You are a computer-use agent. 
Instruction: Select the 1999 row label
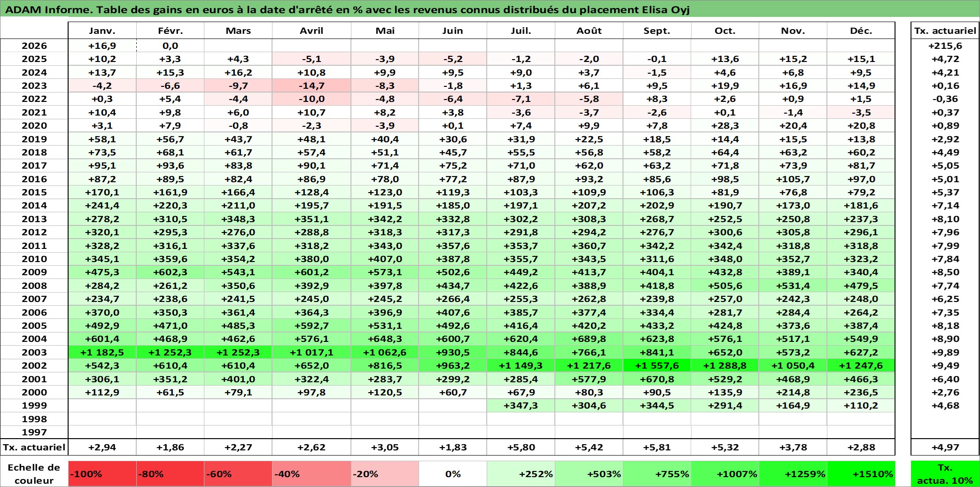click(34, 405)
